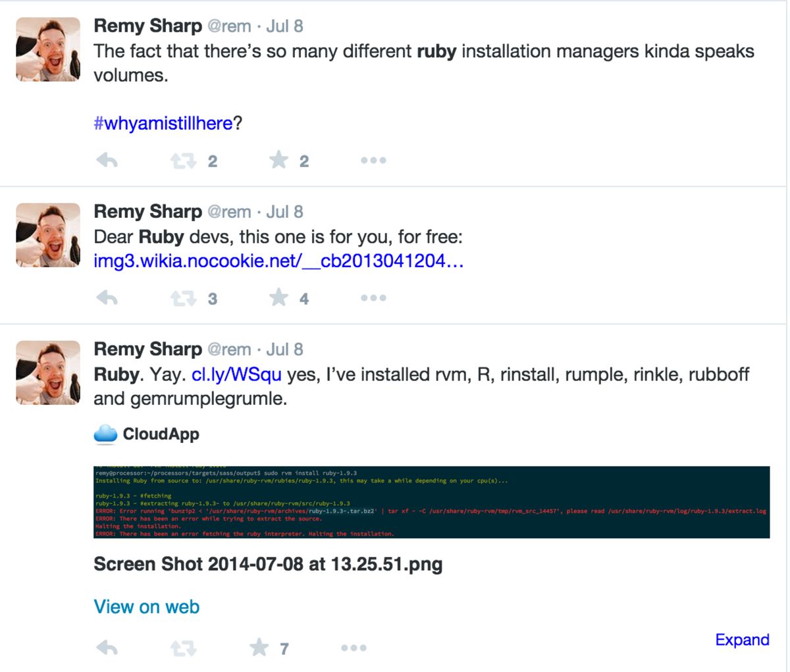The height and width of the screenshot is (672, 790).
Task: Favorite the tweet about ruby installation managers
Action: tap(279, 160)
